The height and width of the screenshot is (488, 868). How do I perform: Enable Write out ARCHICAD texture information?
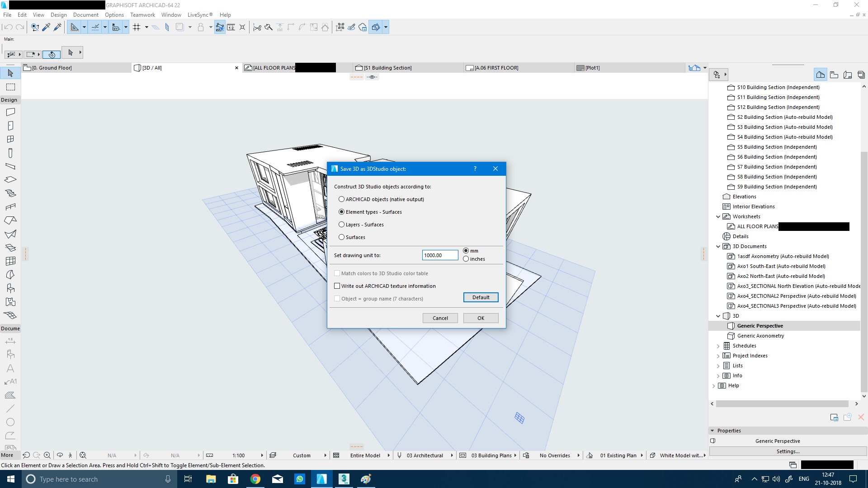337,286
